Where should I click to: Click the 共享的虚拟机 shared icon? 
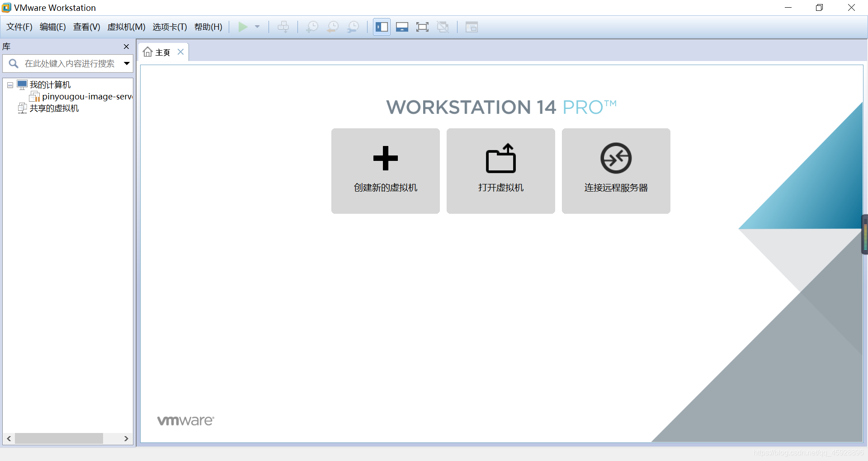(22, 108)
